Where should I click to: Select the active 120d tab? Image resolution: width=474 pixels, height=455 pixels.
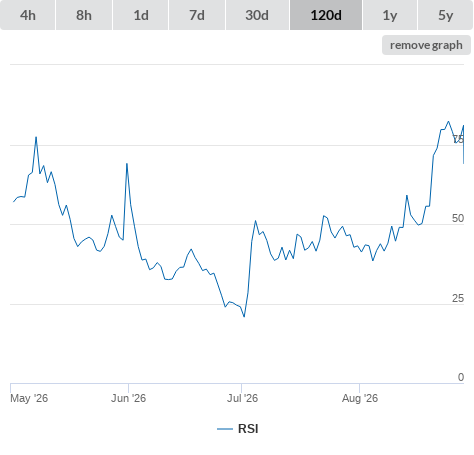[x=326, y=15]
